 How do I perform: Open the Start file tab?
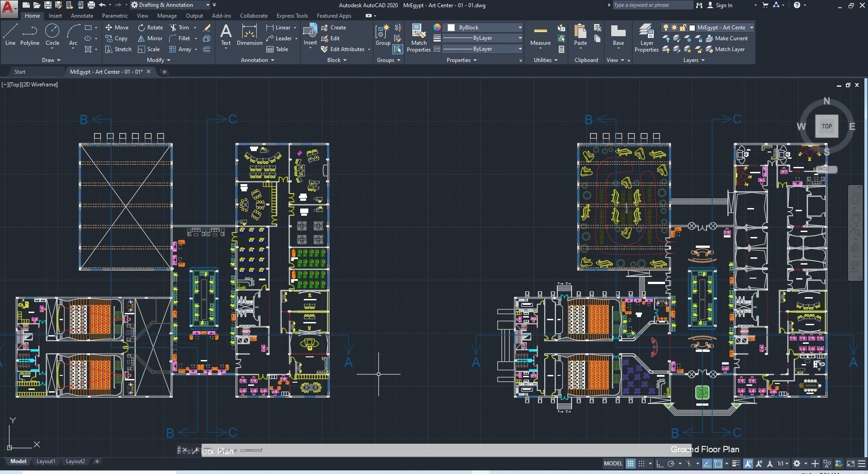click(20, 72)
